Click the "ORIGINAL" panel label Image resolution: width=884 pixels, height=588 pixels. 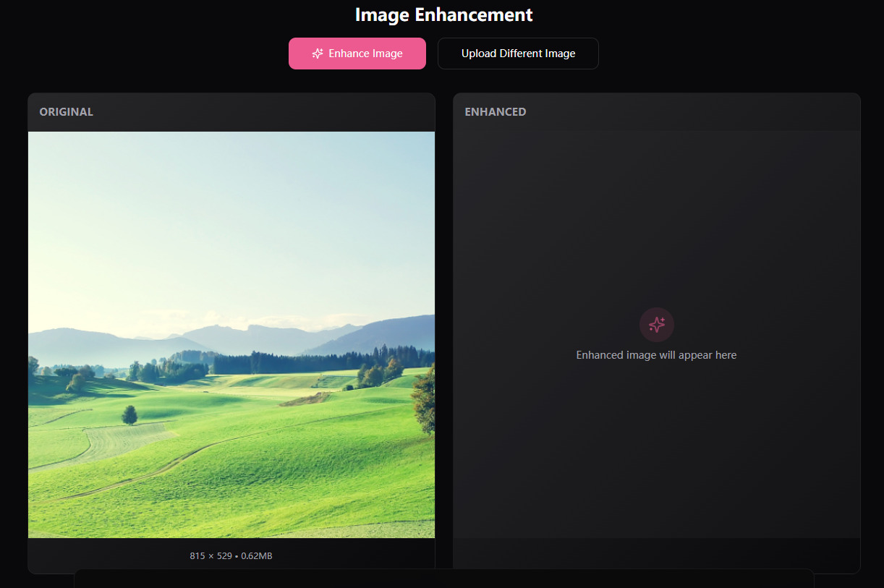(x=67, y=112)
